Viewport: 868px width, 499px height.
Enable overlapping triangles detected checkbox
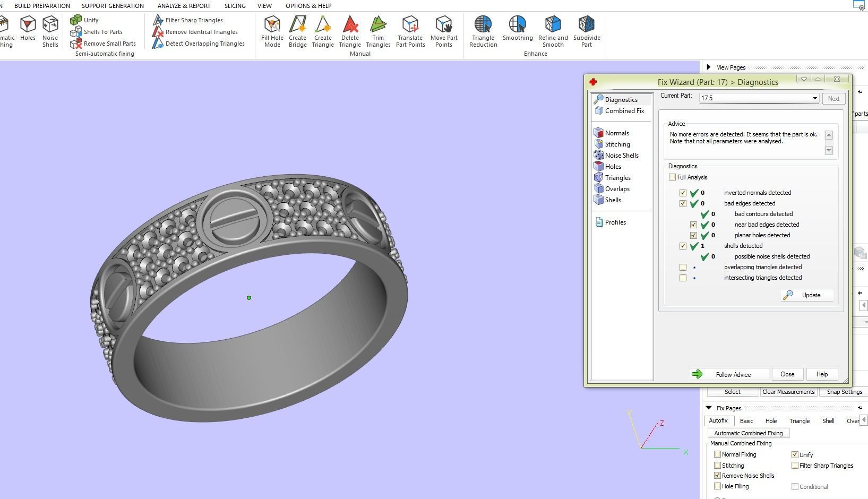[683, 267]
